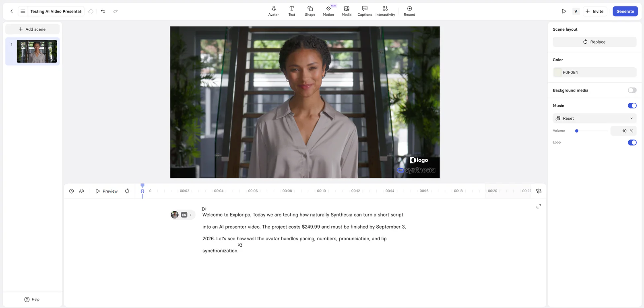Enable Background media toggle
The image size is (644, 308).
[x=632, y=90]
